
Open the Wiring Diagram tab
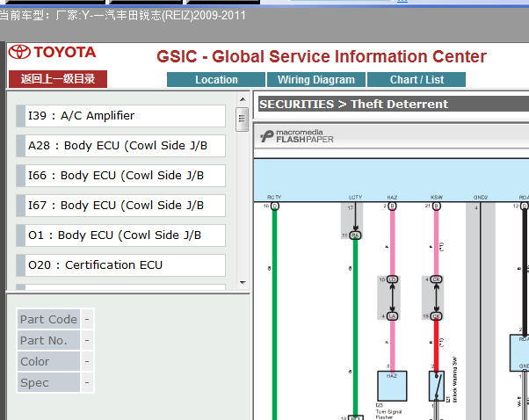click(x=316, y=80)
